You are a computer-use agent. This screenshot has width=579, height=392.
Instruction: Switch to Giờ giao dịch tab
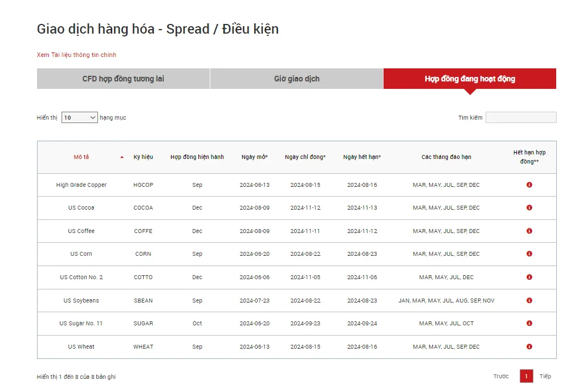296,79
